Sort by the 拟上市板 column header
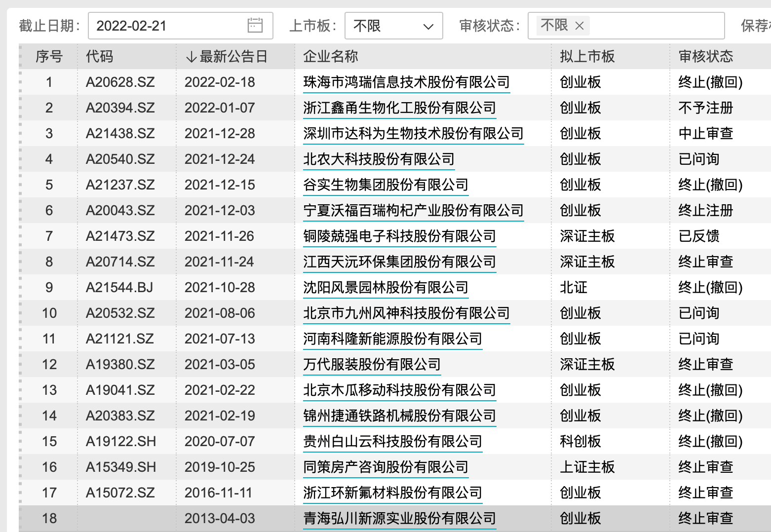The height and width of the screenshot is (532, 771). point(587,56)
